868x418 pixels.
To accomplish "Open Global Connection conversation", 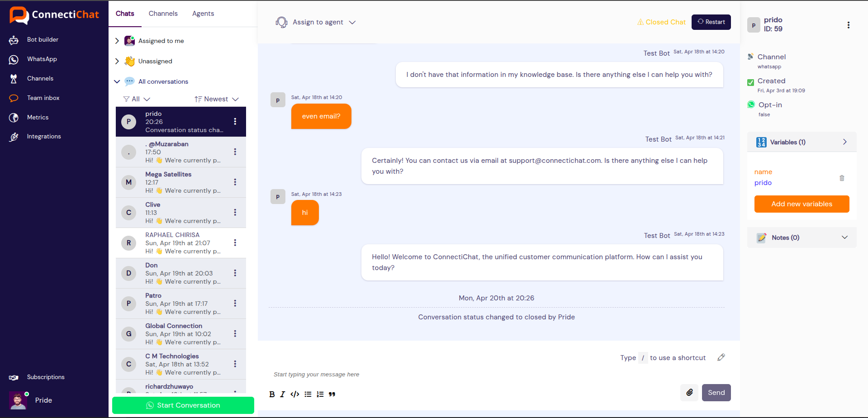I will pyautogui.click(x=181, y=334).
